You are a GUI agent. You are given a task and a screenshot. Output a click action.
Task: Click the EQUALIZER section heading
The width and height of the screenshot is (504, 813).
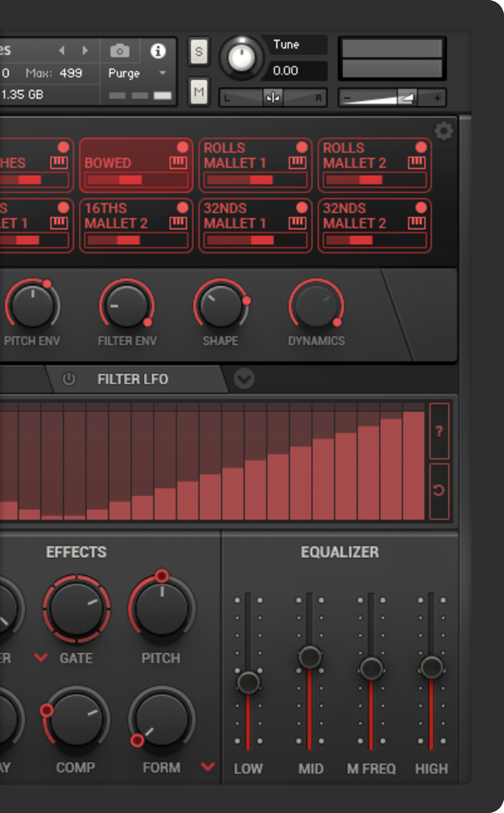coord(340,552)
